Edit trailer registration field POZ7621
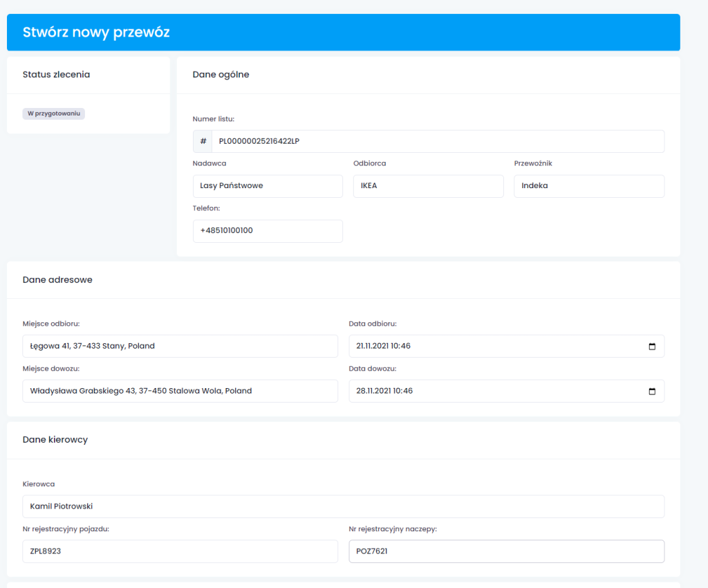Screen dimensions: 708x588 [507, 551]
